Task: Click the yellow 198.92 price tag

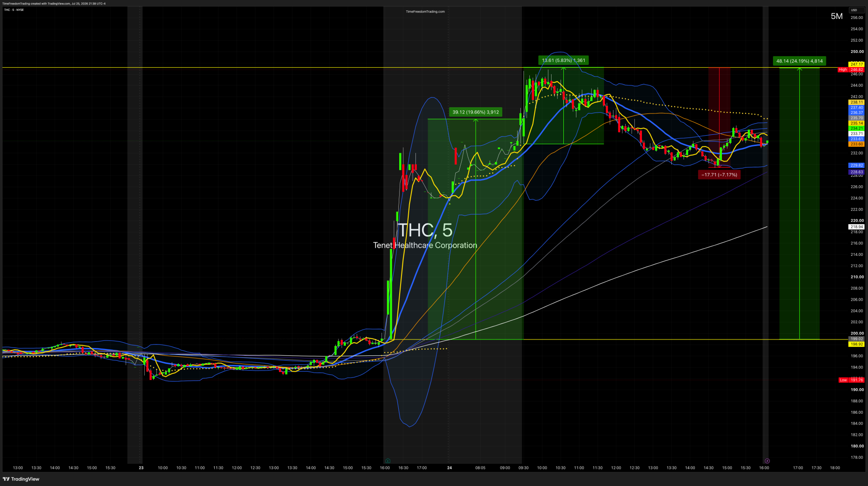Action: point(857,344)
